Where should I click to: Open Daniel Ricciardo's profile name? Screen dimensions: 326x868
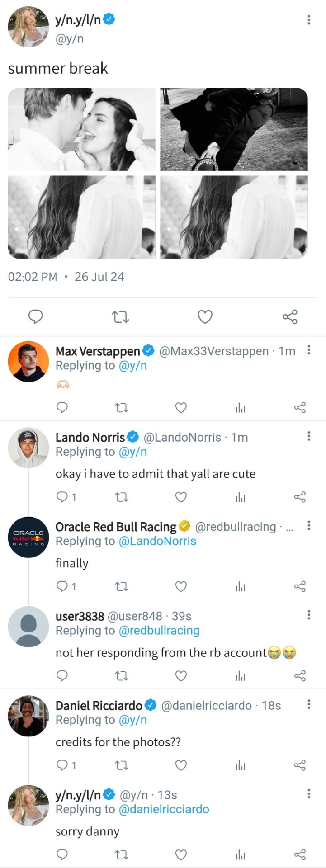[x=99, y=706]
